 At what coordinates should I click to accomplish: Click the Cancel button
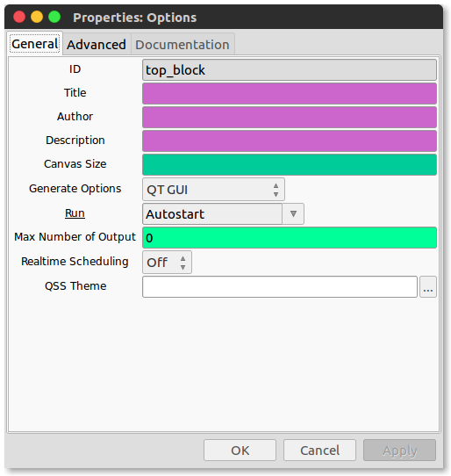[x=319, y=451]
